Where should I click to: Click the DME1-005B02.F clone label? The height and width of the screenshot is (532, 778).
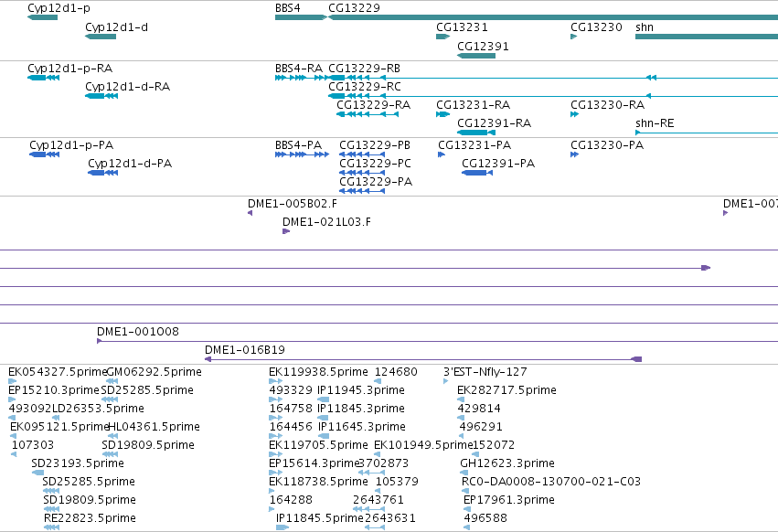pyautogui.click(x=293, y=204)
